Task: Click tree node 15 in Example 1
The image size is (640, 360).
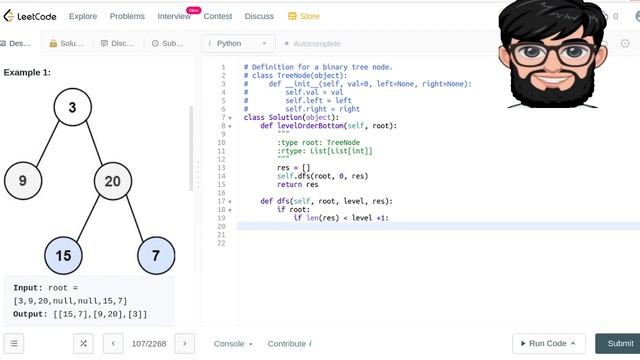Action: coord(63,256)
